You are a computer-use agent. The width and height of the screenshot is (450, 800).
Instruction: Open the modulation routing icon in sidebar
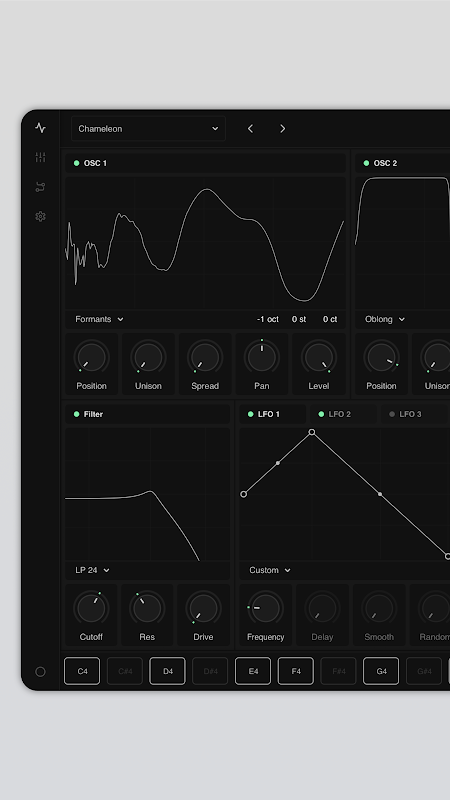coord(40,187)
